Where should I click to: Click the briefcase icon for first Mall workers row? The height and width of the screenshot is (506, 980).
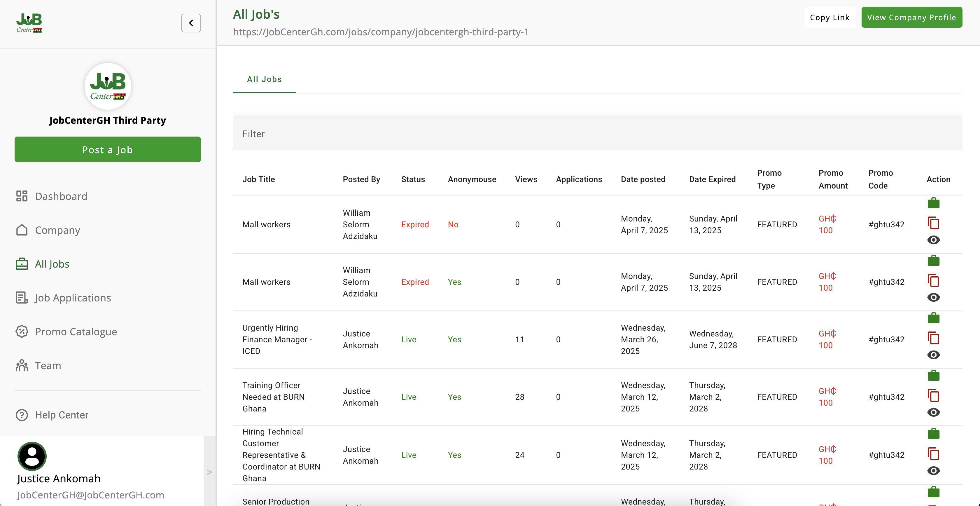tap(933, 203)
